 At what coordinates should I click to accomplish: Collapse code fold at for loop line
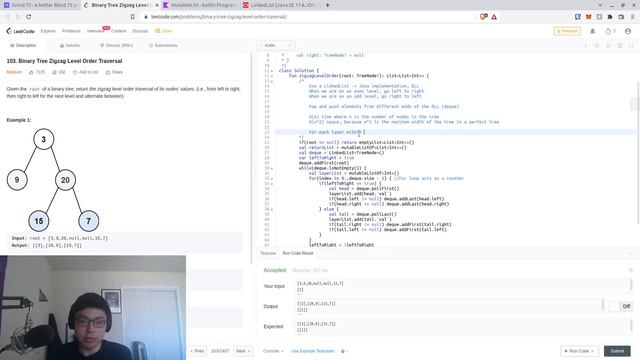pos(272,178)
